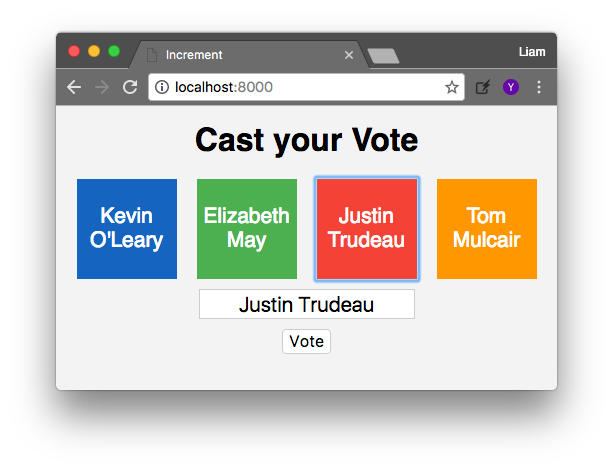Click the green fullscreen window button
613x470 pixels.
tap(114, 51)
